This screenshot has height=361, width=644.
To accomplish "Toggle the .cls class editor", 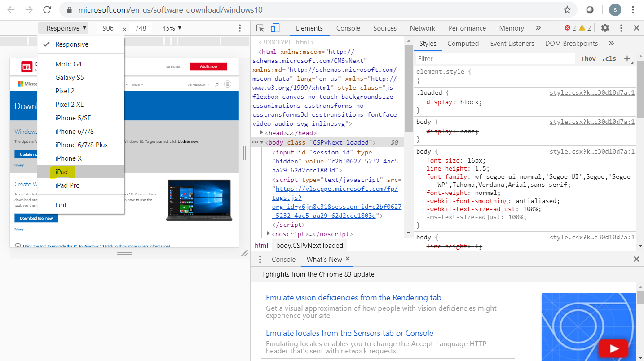I will click(609, 58).
